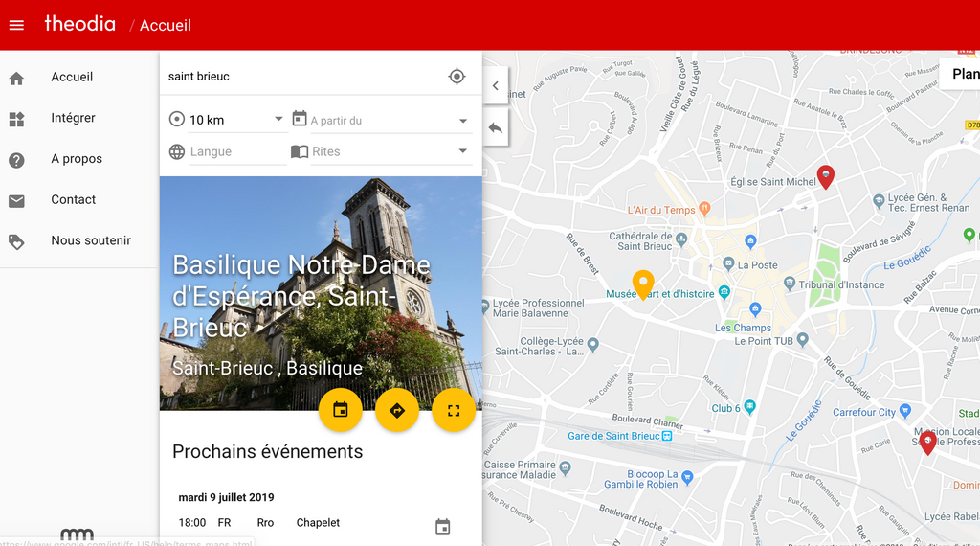Screen dimensions: 980x546
Task: Open the Rites dropdown
Action: click(x=381, y=151)
